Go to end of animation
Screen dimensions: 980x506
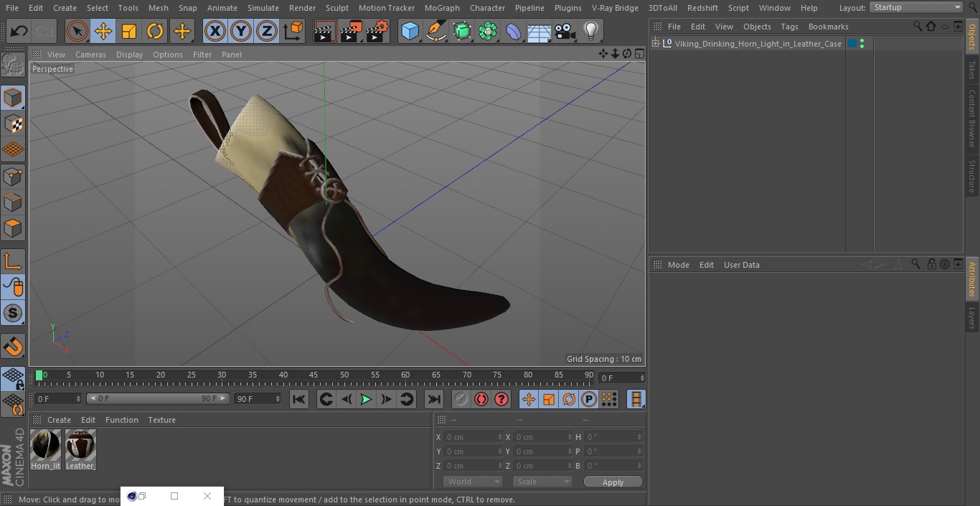point(434,399)
